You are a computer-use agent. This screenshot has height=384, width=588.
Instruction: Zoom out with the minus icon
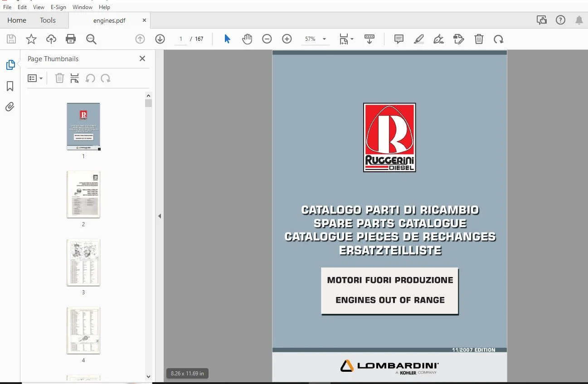click(267, 39)
